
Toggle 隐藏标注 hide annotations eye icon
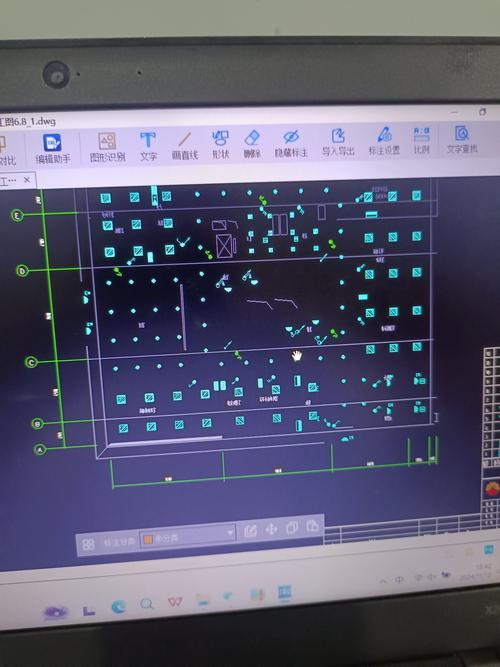291,143
